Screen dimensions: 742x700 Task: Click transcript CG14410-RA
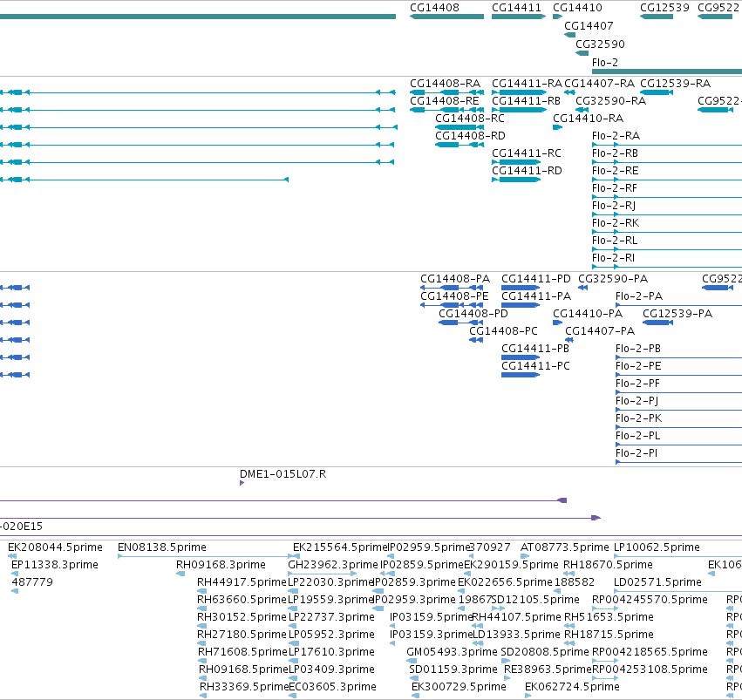tap(589, 119)
